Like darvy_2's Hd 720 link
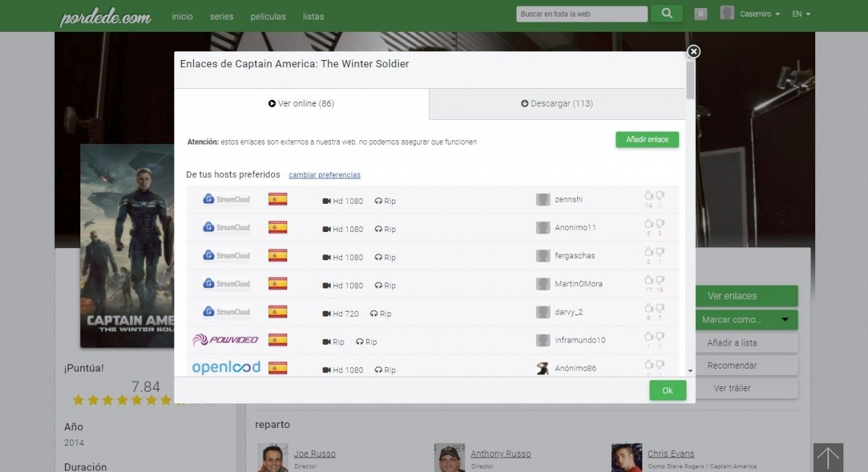The width and height of the screenshot is (868, 472). pyautogui.click(x=649, y=308)
